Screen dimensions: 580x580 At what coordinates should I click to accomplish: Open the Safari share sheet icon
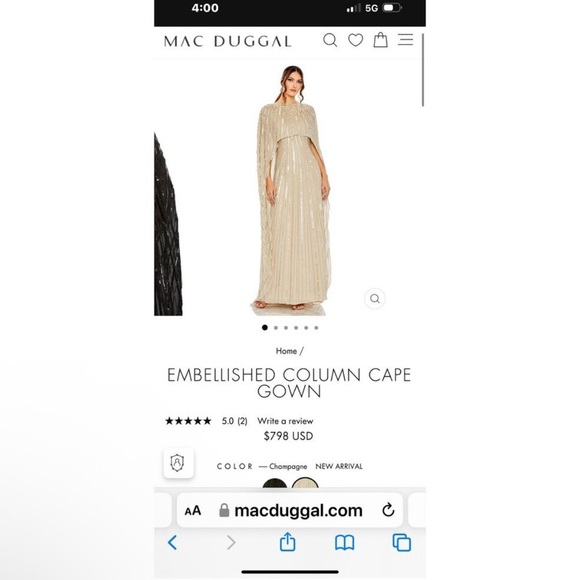[x=287, y=542]
